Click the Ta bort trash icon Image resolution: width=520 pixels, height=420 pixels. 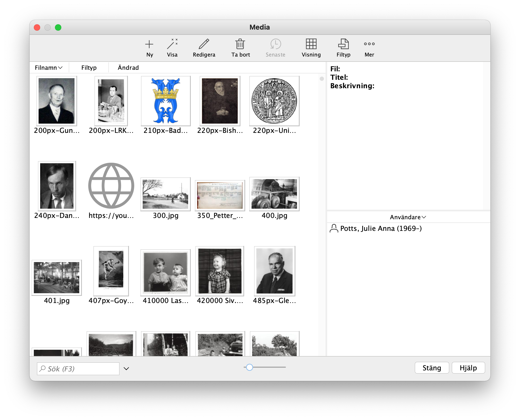tap(240, 44)
